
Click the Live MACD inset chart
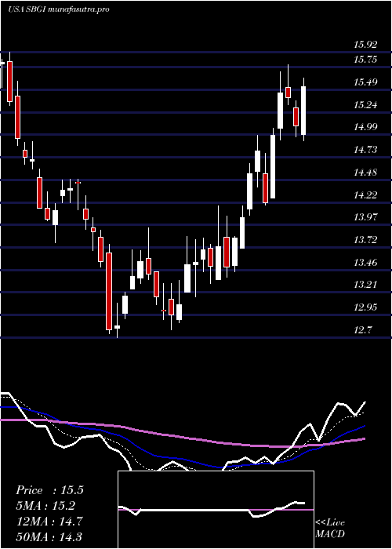click(x=216, y=510)
